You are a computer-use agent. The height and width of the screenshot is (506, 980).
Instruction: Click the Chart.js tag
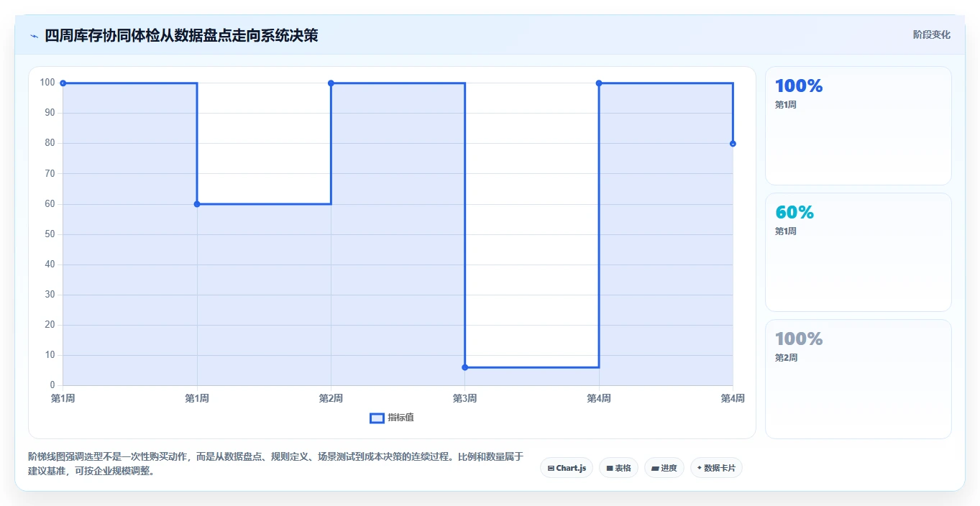coord(567,468)
